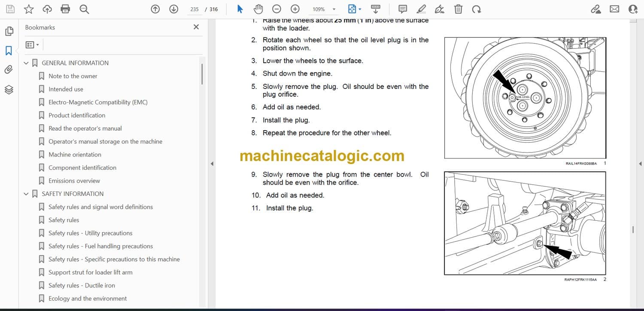
Task: Jump to the Machine orientation bookmark
Action: 75,155
